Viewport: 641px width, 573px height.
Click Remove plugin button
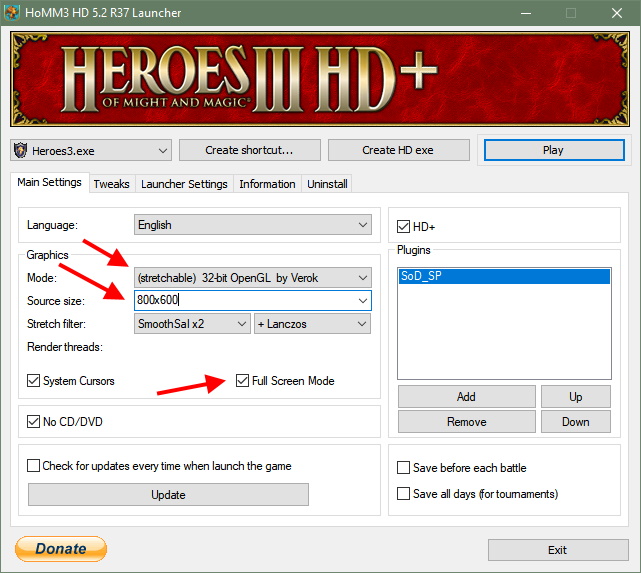pyautogui.click(x=466, y=421)
